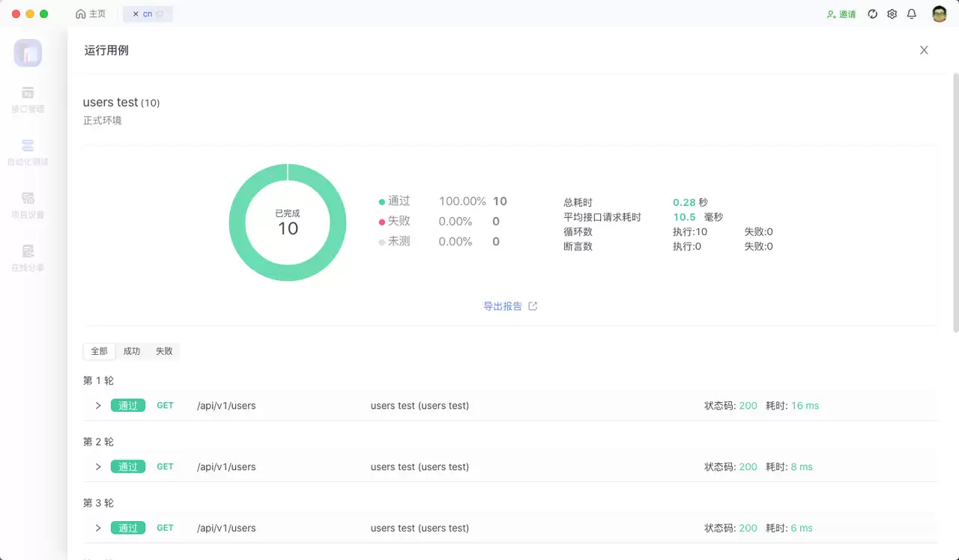Screen dimensions: 959x560
Task: Select the 失败 filter tab
Action: tap(164, 351)
